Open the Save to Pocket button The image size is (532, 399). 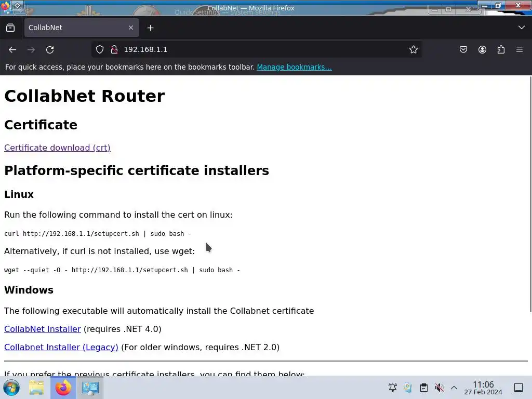click(463, 49)
